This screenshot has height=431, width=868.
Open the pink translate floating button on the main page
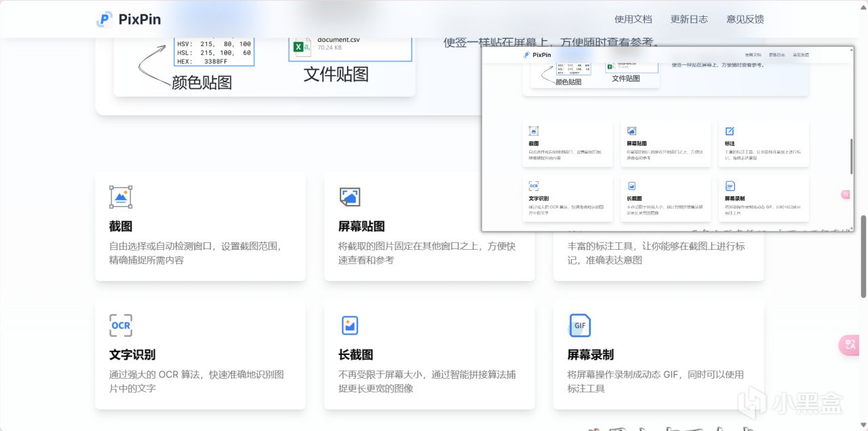(x=850, y=345)
